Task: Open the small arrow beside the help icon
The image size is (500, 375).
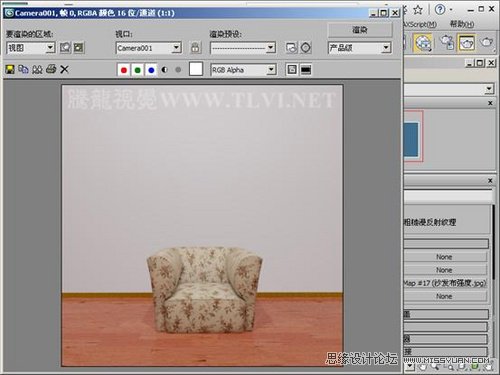Action: coord(451,10)
